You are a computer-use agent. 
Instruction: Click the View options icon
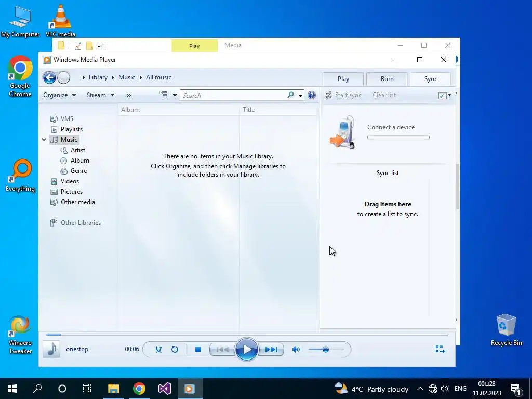[164, 95]
